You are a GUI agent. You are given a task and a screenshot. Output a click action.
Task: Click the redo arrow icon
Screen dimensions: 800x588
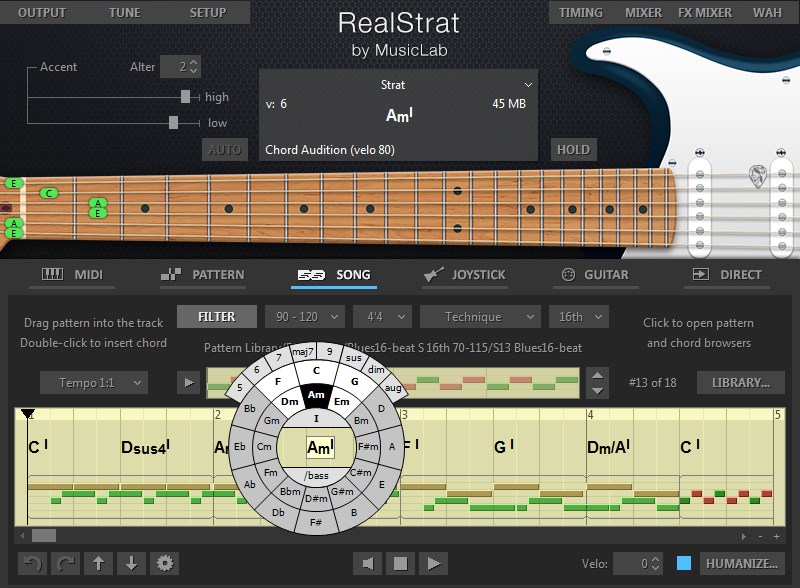[66, 564]
